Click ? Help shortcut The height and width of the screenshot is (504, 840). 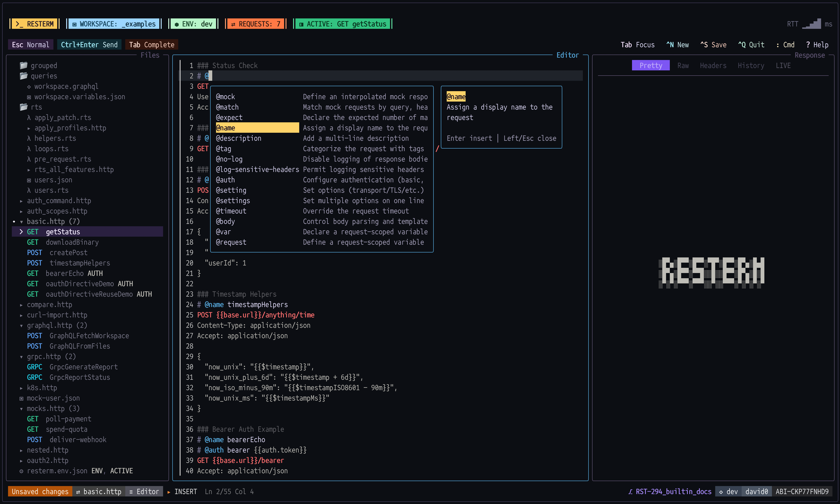coord(817,44)
